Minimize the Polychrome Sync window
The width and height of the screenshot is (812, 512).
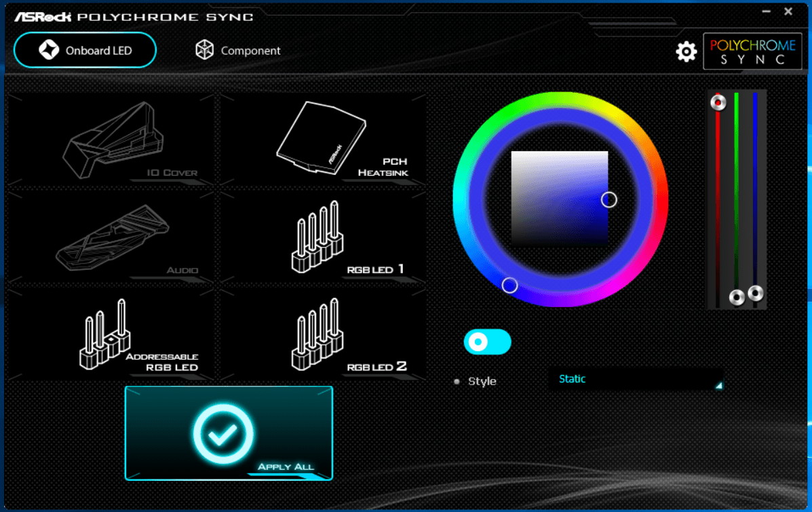click(x=767, y=12)
